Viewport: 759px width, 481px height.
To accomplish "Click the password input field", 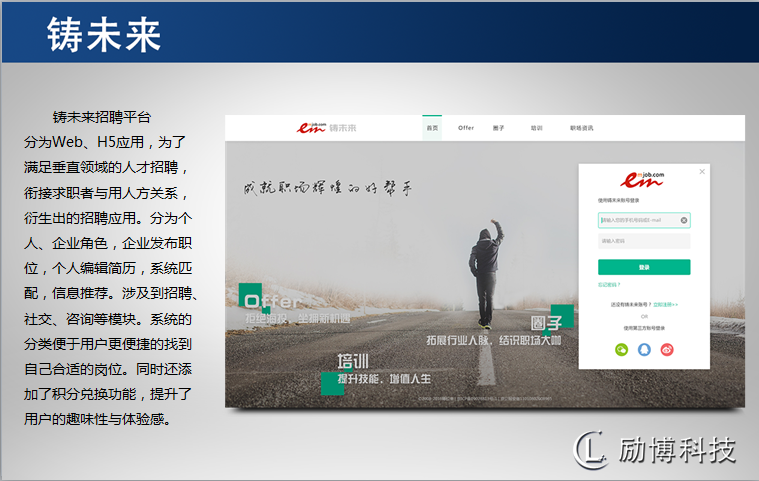I will [x=644, y=241].
